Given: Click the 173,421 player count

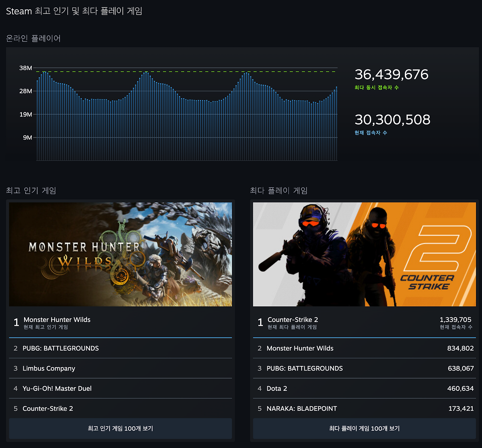Looking at the screenshot, I should (x=461, y=408).
